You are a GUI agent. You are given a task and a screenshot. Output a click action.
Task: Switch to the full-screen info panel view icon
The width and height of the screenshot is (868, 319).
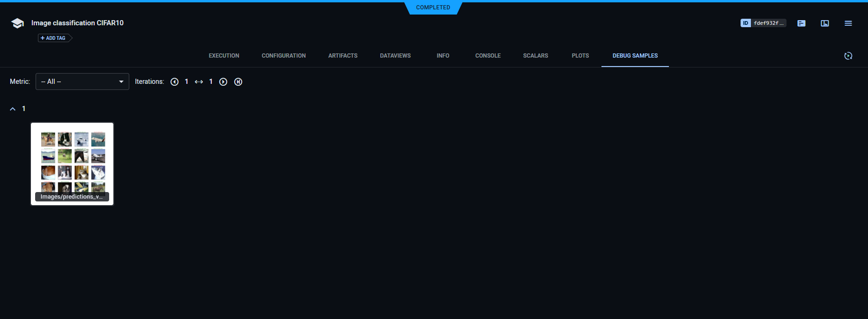(x=824, y=23)
